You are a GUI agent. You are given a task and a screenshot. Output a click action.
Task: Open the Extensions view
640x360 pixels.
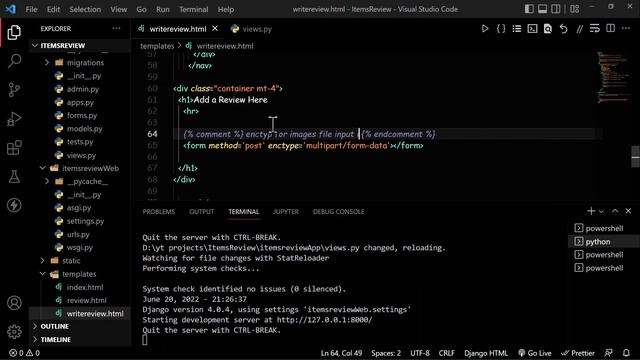click(14, 148)
